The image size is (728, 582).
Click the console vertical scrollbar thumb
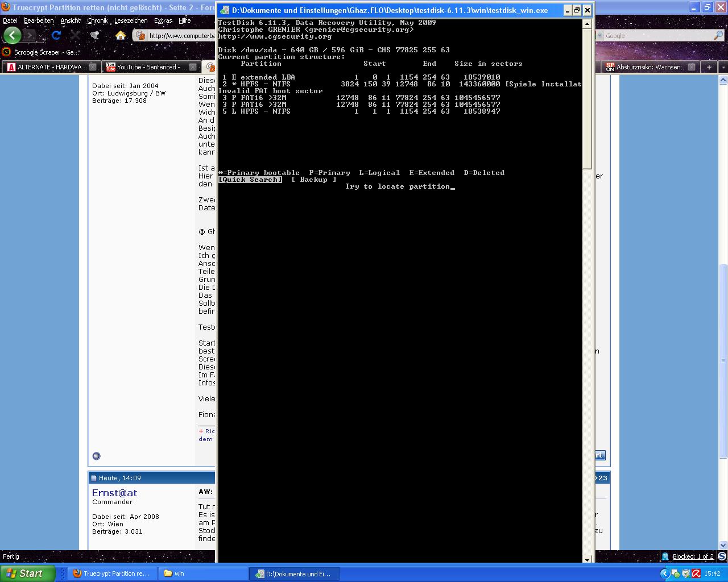click(588, 98)
